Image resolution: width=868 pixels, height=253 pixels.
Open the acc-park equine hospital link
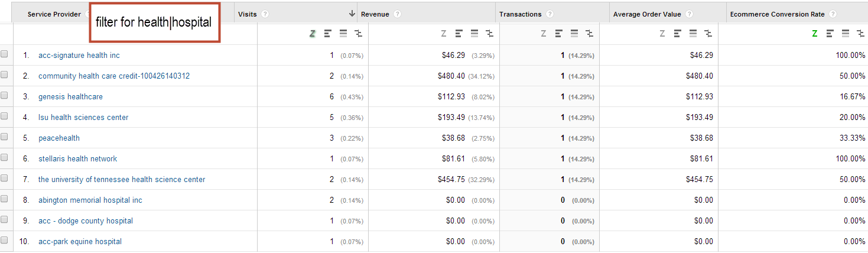(80, 241)
